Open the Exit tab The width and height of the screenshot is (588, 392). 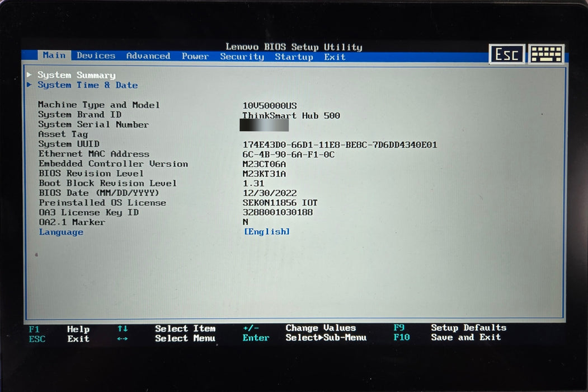click(335, 57)
